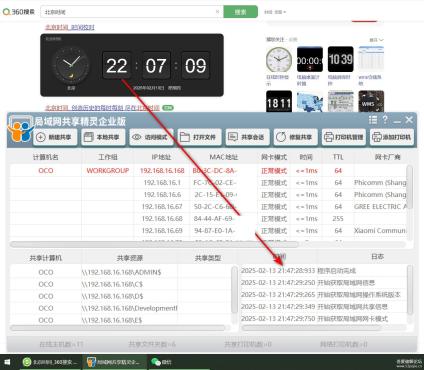Click the 10:39 clock thumbnail image
This screenshot has height=370, width=424.
point(340,59)
